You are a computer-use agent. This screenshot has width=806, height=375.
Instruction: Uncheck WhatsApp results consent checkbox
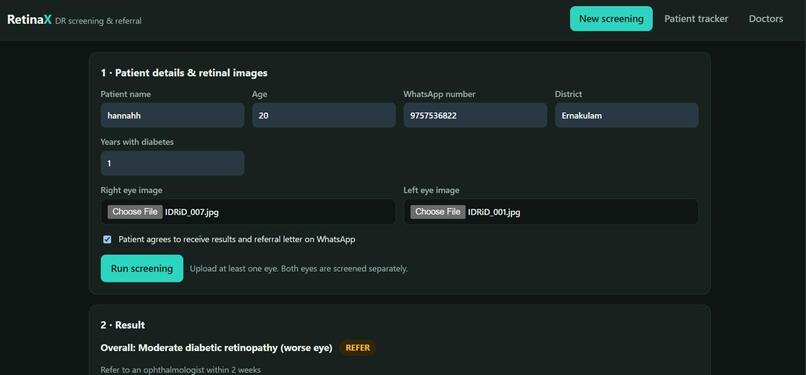click(107, 239)
